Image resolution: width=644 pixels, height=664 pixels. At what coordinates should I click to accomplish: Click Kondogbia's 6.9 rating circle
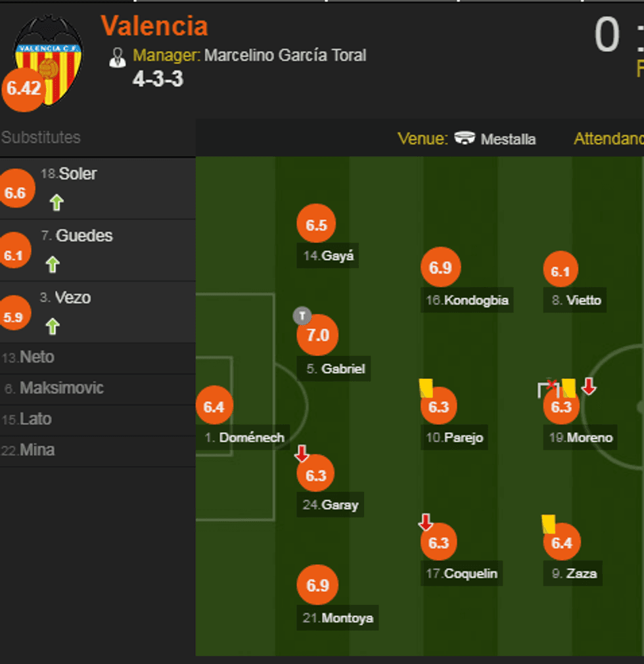click(440, 267)
